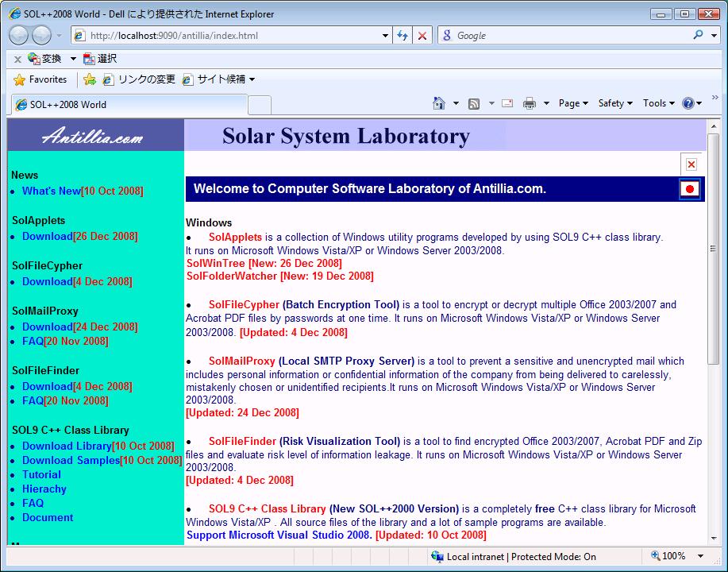Click the red dot icon in welcome bar
The height and width of the screenshot is (572, 728).
[689, 189]
